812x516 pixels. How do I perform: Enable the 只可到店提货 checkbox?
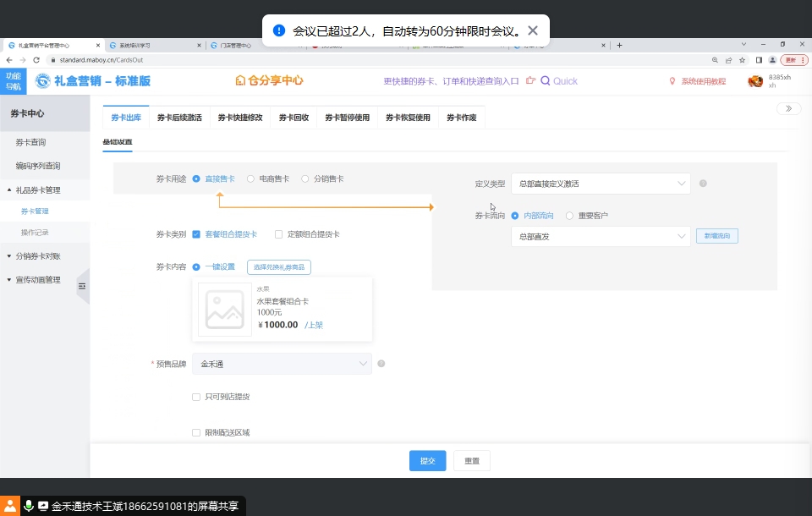pos(196,397)
